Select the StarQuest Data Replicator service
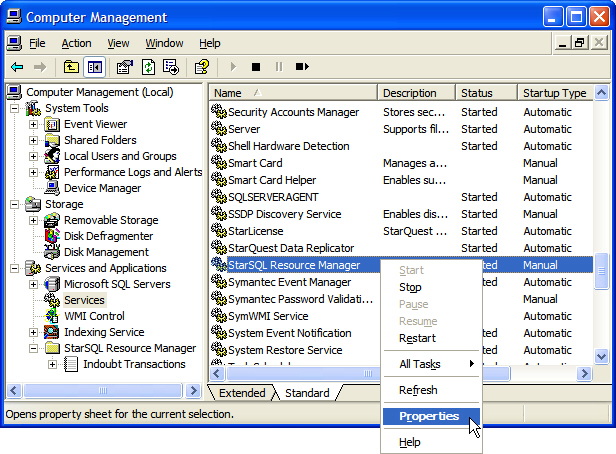The width and height of the screenshot is (616, 454). coord(402,248)
